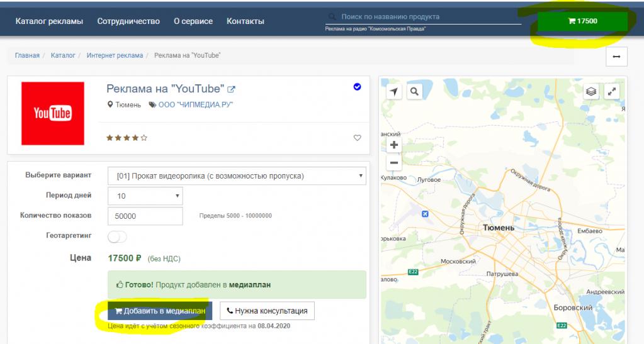Image resolution: width=644 pixels, height=344 pixels.
Task: Open the map layers selector
Action: tap(590, 92)
